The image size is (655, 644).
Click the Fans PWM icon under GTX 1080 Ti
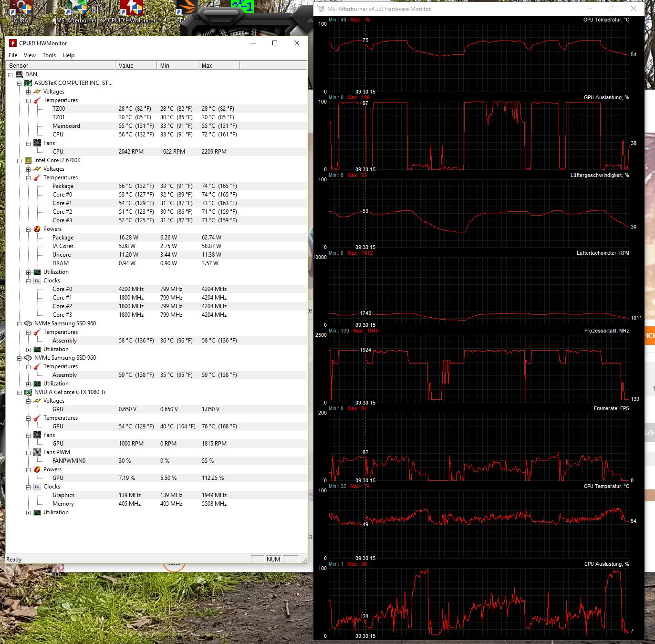37,452
